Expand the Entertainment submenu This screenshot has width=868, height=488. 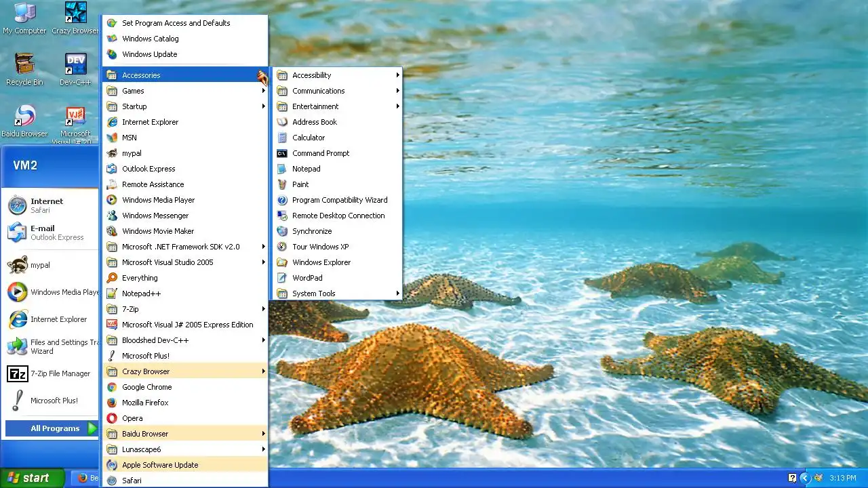click(337, 106)
